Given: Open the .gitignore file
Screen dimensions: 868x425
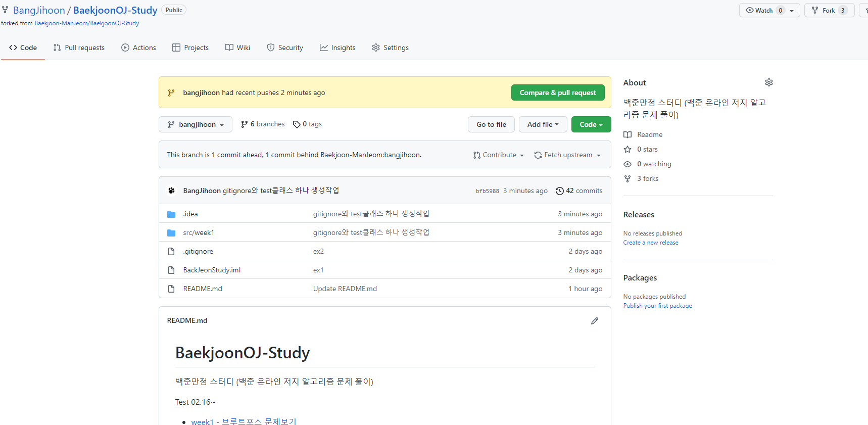Looking at the screenshot, I should point(198,251).
